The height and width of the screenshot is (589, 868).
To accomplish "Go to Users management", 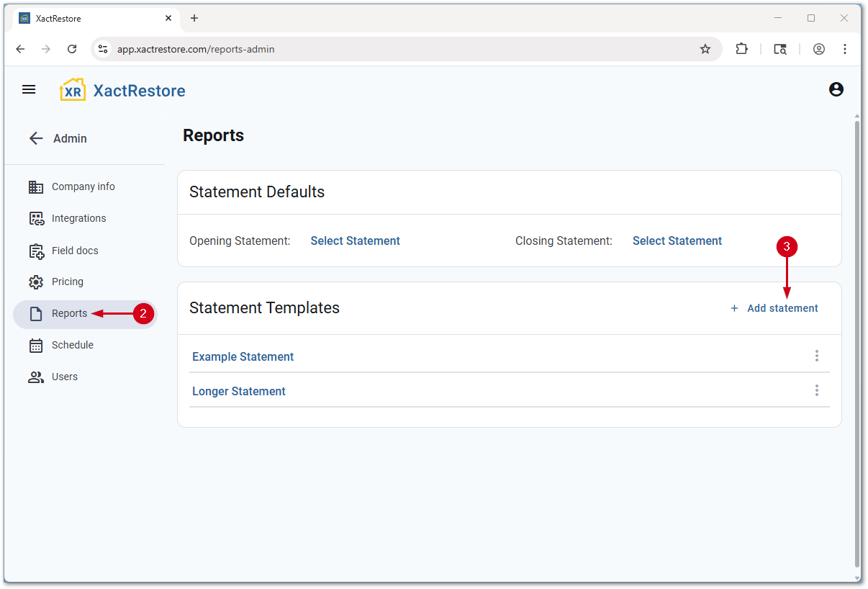I will [x=64, y=377].
